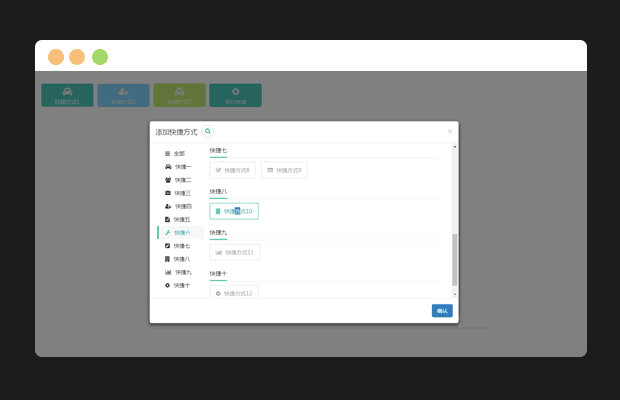Click the chart icon next to sidebar 快捷九
Screen dimensions: 620x400
pos(168,272)
